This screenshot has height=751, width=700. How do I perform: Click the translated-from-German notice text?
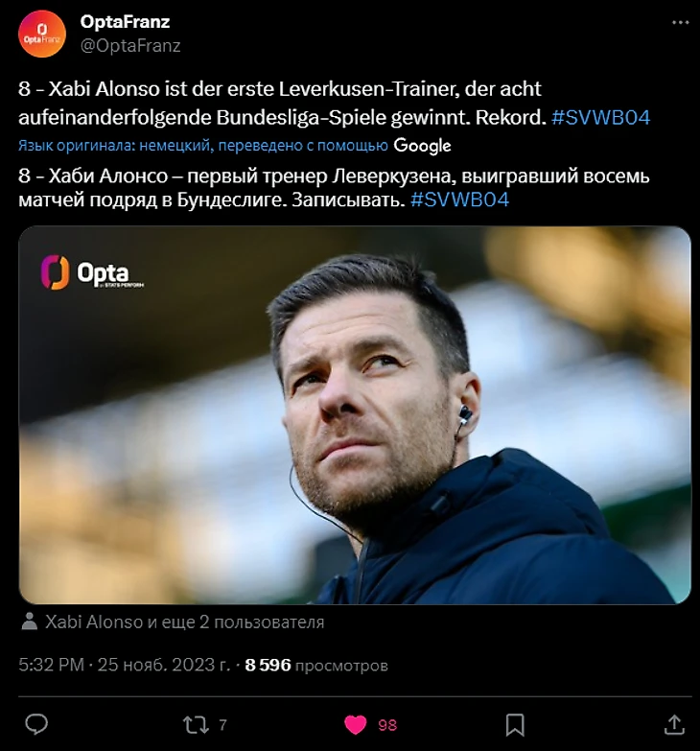coord(203,146)
